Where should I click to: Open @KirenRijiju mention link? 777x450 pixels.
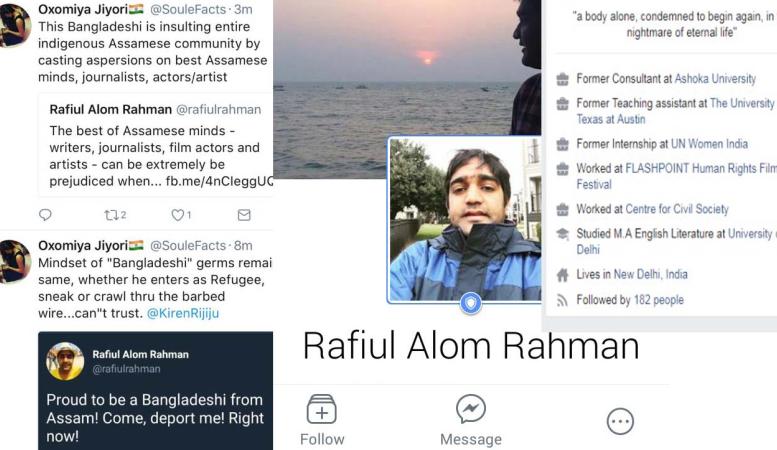coord(183,313)
